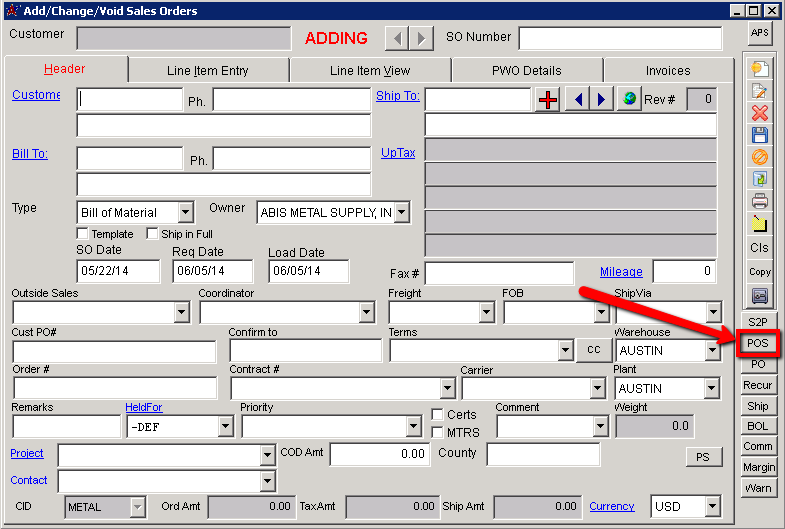The width and height of the screenshot is (785, 529).
Task: Open the Type dropdown showing Bill of Material
Action: click(x=185, y=212)
